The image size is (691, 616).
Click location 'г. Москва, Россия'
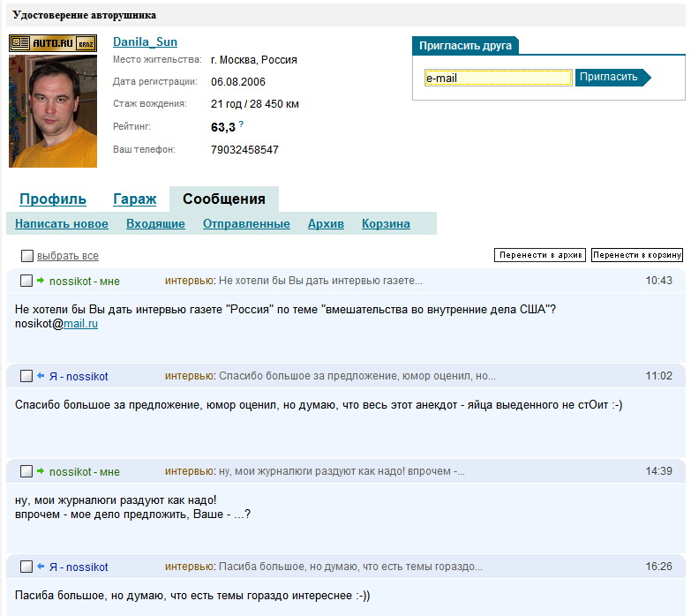[254, 60]
